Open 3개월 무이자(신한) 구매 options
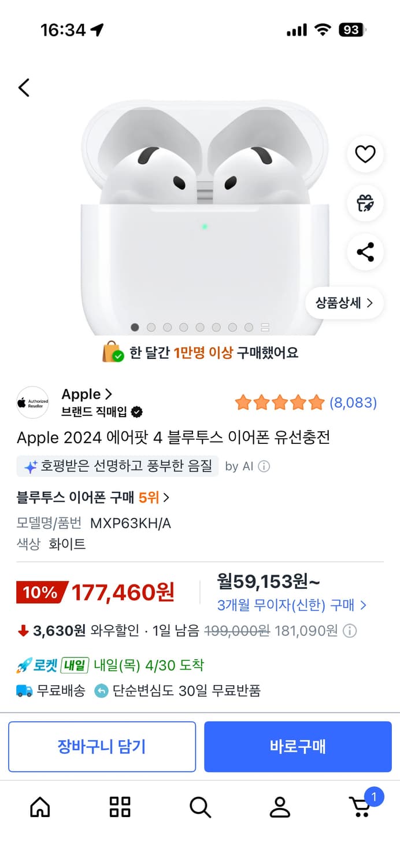 [x=292, y=605]
